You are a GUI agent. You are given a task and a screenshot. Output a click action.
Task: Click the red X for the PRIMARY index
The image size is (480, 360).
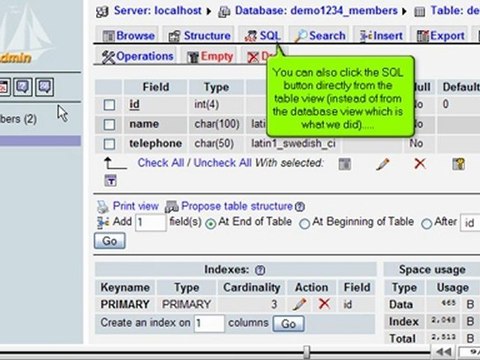click(x=324, y=304)
